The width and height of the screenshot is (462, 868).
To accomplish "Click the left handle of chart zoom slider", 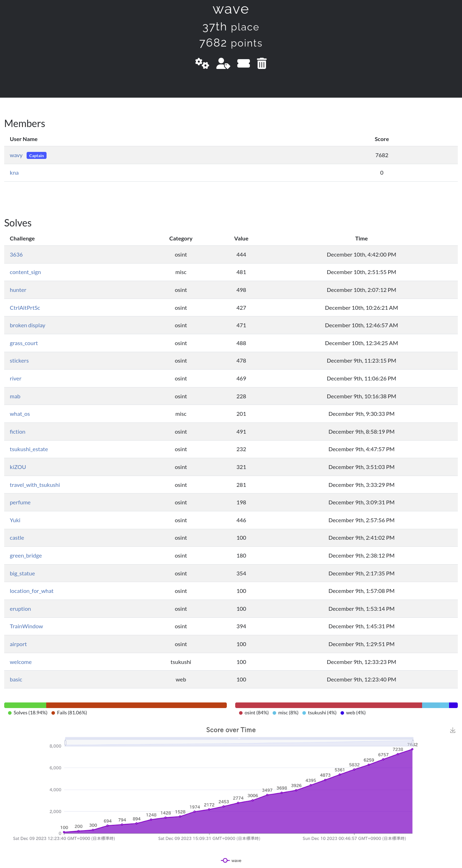I will 65,743.
